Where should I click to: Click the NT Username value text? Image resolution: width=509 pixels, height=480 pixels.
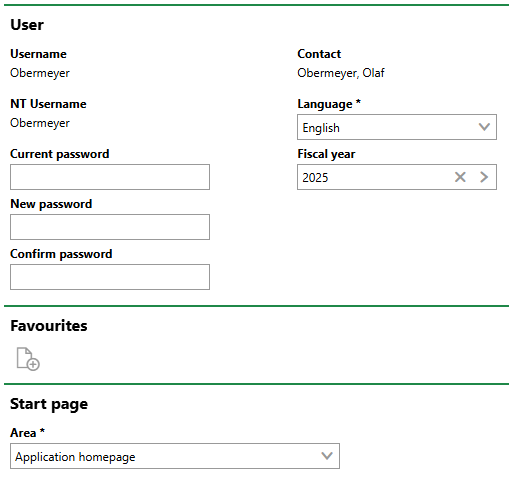(x=40, y=123)
